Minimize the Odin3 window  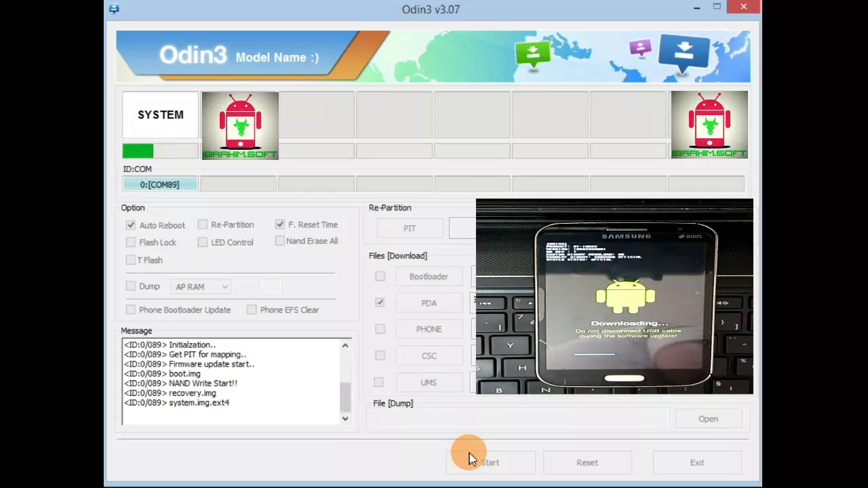[x=696, y=7]
